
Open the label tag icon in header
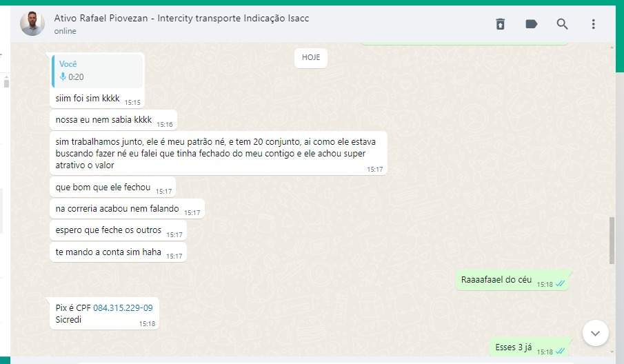(x=532, y=24)
